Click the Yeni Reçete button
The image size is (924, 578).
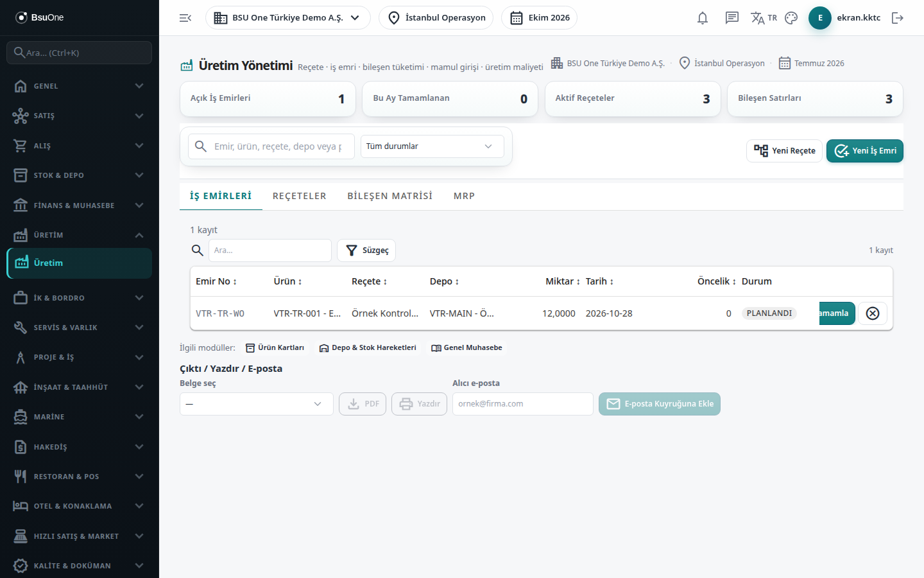coord(784,151)
